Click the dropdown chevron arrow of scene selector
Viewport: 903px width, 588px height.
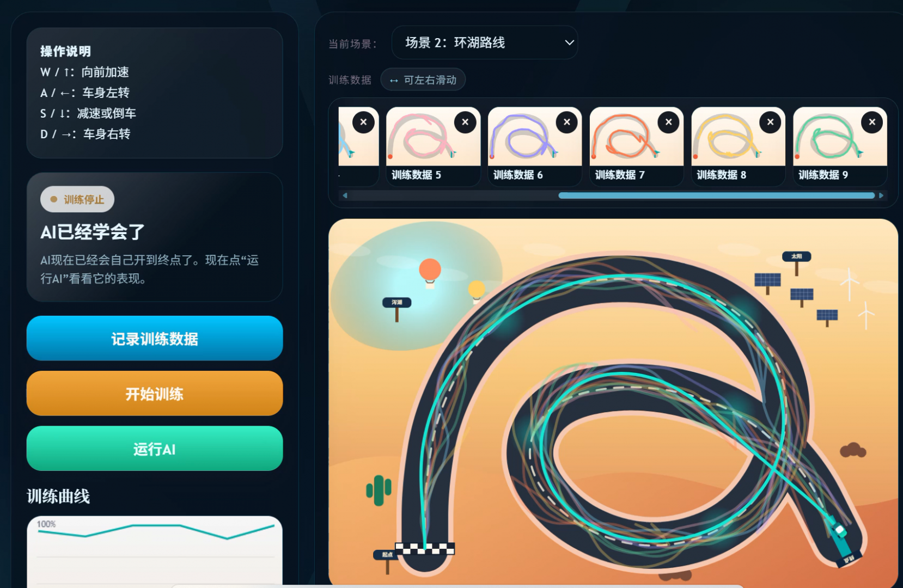click(569, 42)
